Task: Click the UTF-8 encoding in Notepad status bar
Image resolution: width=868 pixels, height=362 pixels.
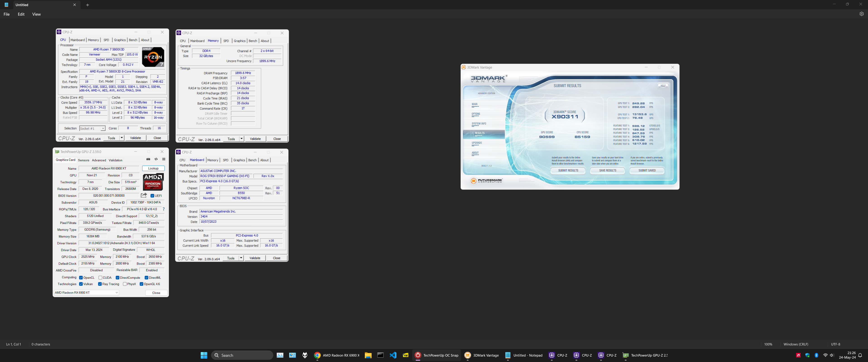Action: pyautogui.click(x=836, y=344)
